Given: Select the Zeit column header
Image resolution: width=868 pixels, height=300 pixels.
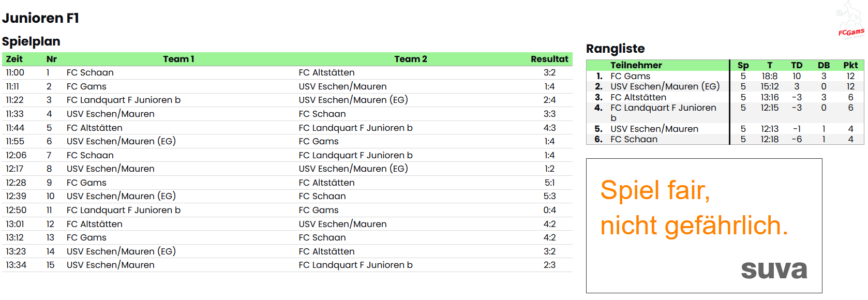Looking at the screenshot, I should 14,59.
